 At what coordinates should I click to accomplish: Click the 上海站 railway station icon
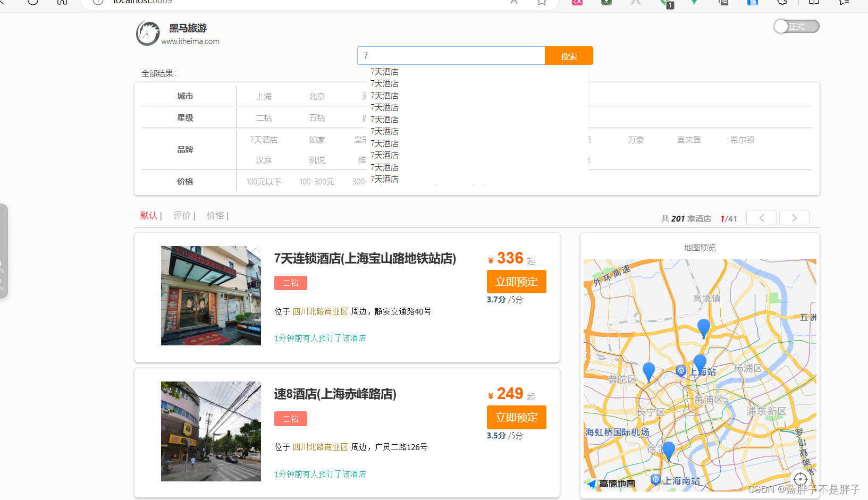pyautogui.click(x=681, y=370)
